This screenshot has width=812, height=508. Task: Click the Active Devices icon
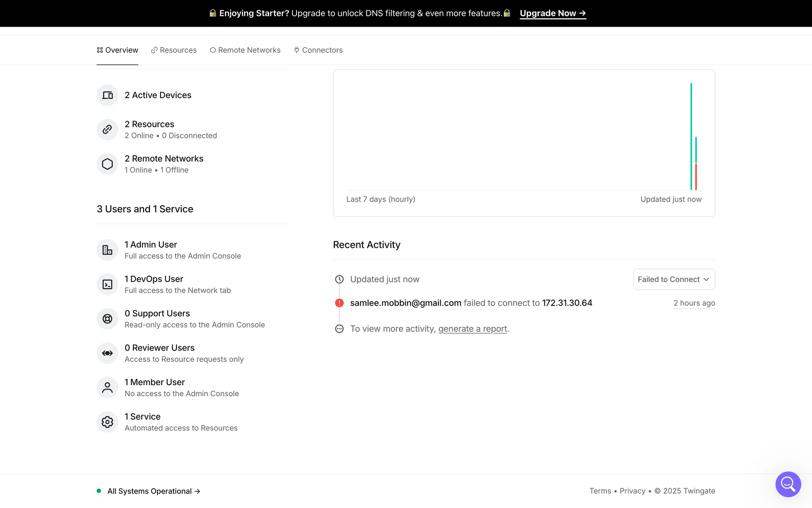coord(107,95)
